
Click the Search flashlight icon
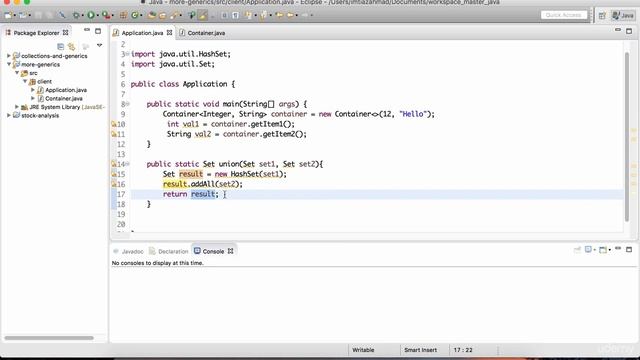pos(174,16)
